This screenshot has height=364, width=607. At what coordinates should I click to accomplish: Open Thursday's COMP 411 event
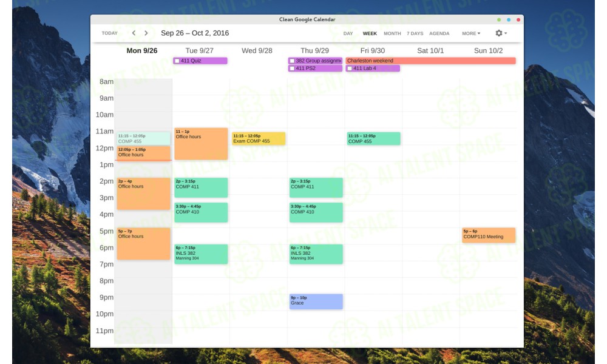(x=316, y=187)
